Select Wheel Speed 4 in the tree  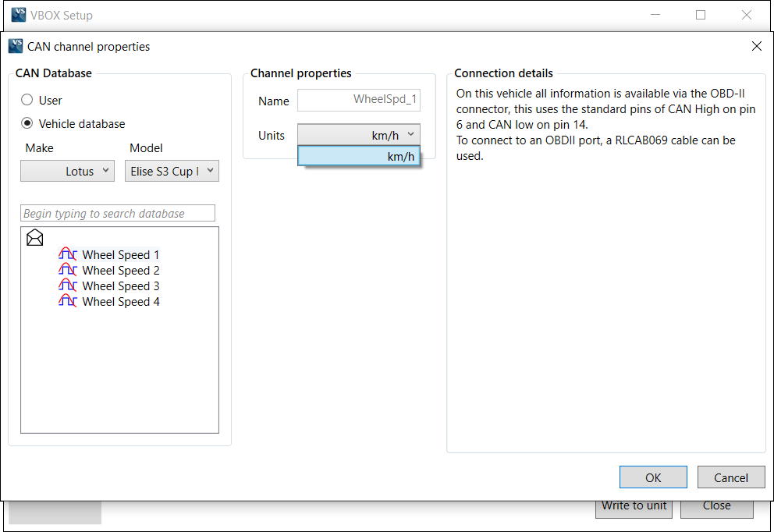[120, 302]
